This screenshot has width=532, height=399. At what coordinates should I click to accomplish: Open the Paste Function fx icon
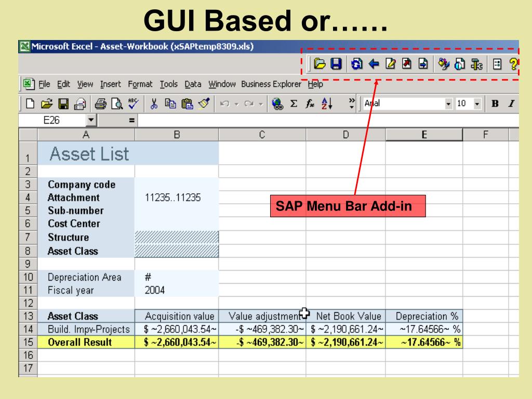(x=310, y=104)
